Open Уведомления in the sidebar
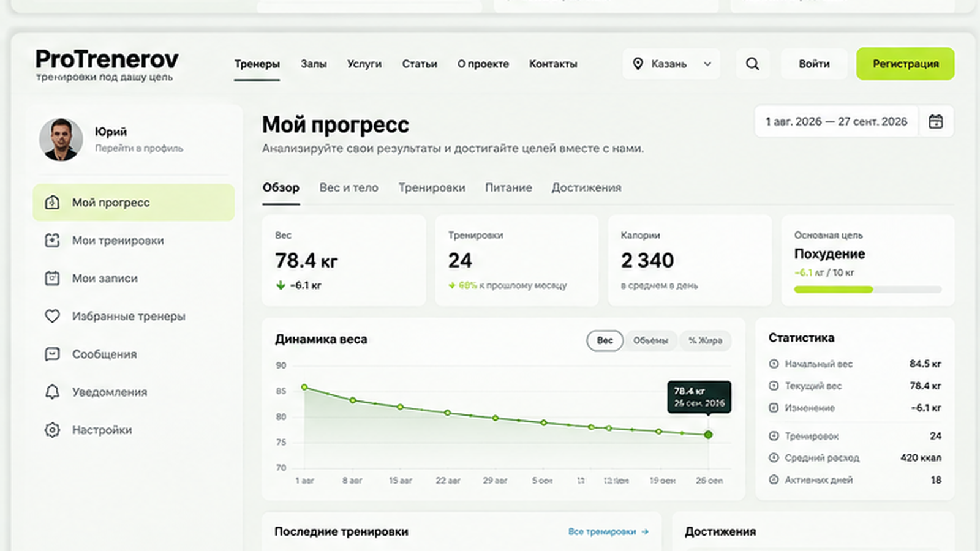The image size is (980, 551). [134, 392]
